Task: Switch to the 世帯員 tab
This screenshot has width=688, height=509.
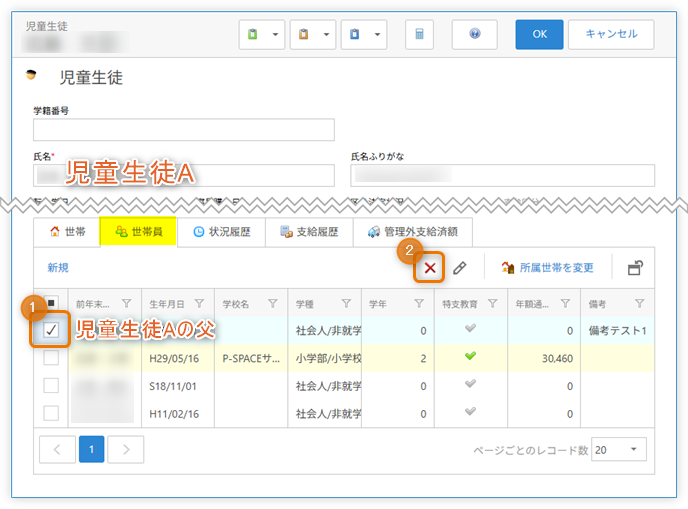Action: pyautogui.click(x=139, y=232)
